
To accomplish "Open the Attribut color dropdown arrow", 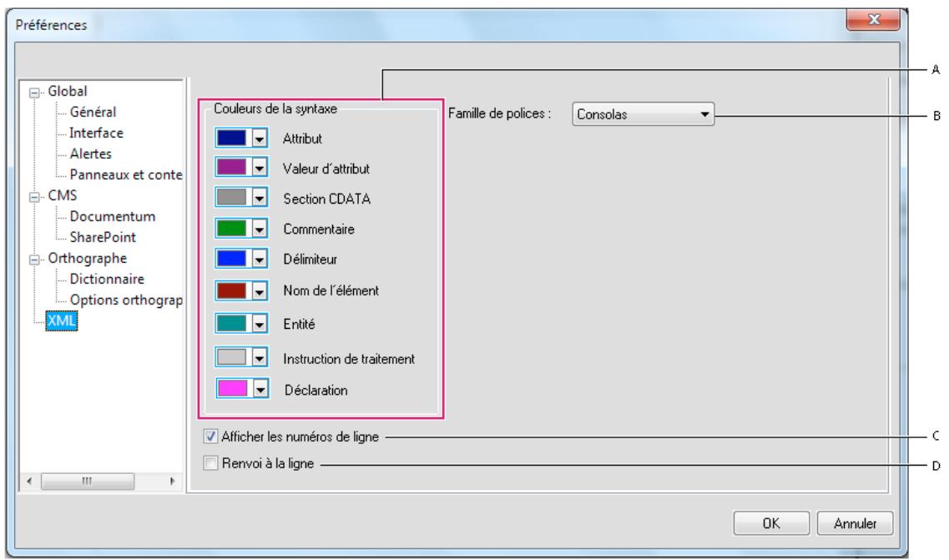I will [x=259, y=139].
